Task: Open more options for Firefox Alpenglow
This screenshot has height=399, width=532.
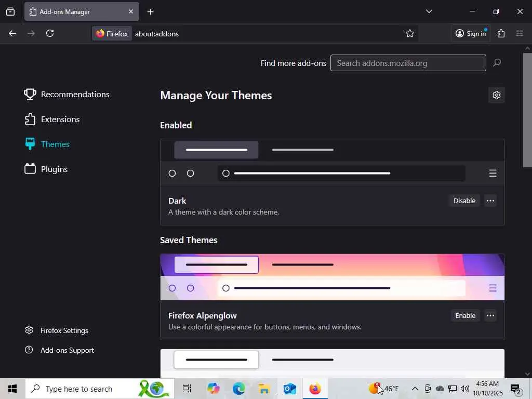Action: pyautogui.click(x=490, y=316)
